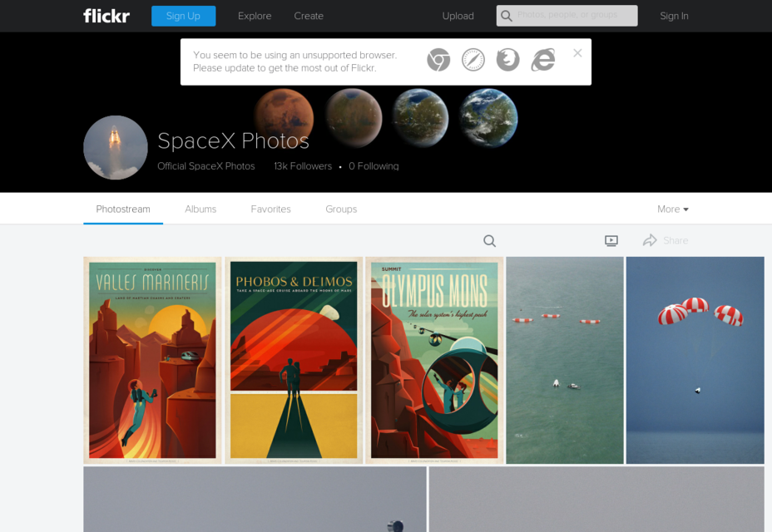The width and height of the screenshot is (772, 532).
Task: Click the Internet Explorer browser icon
Action: tap(543, 60)
